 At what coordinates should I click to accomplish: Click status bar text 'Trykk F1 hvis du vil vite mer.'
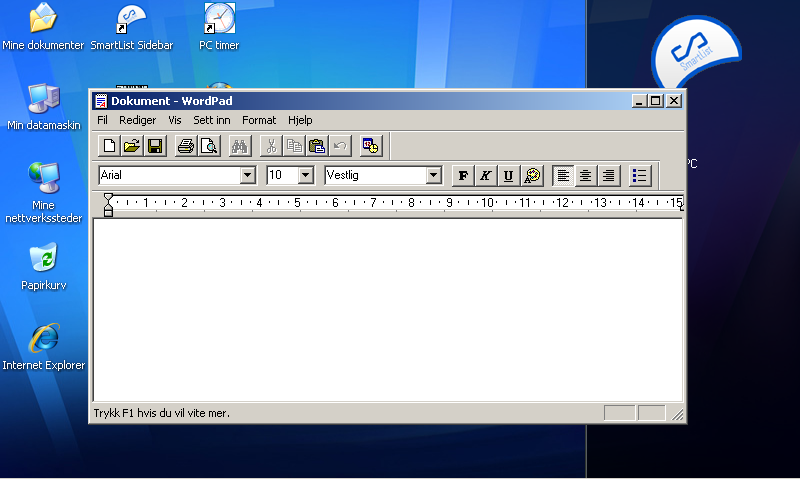click(x=161, y=413)
